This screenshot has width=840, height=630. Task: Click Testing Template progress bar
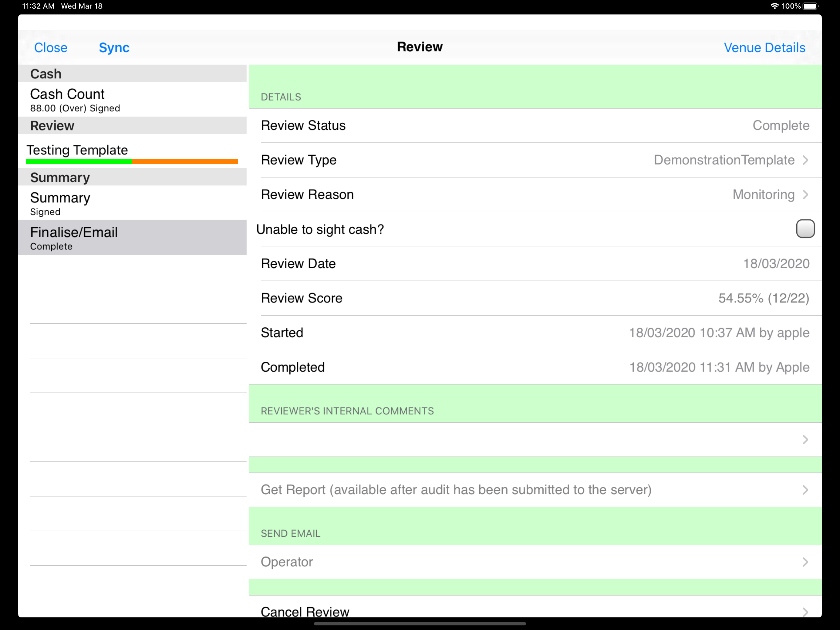pos(132,161)
